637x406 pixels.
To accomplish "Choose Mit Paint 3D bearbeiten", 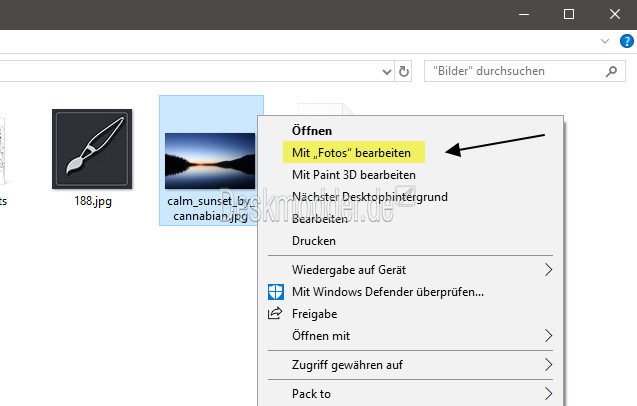I will coord(354,175).
